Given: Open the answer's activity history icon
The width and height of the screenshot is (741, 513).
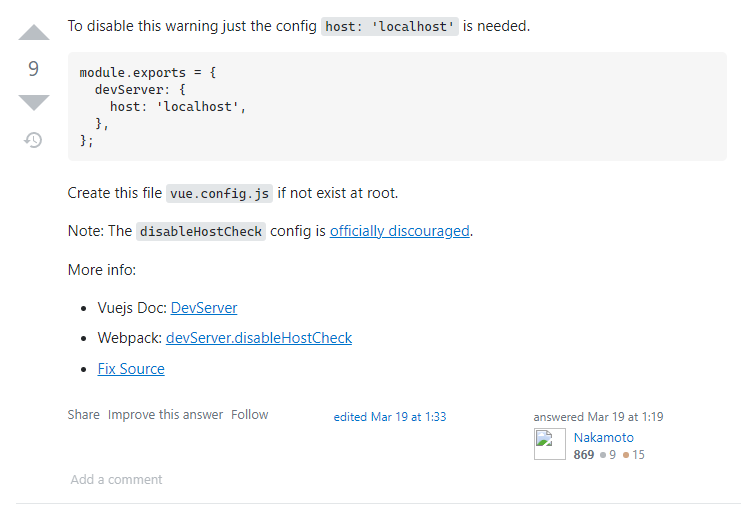Looking at the screenshot, I should tap(33, 140).
